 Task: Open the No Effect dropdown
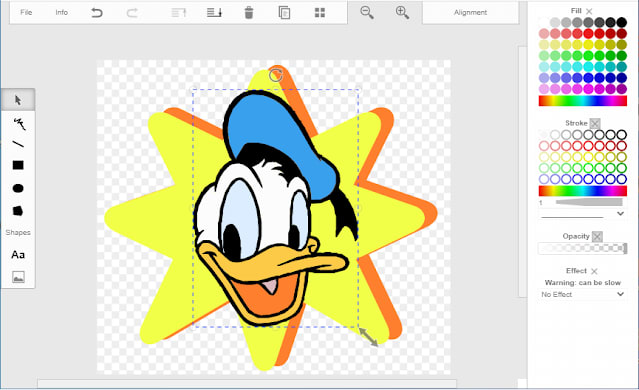tap(582, 294)
